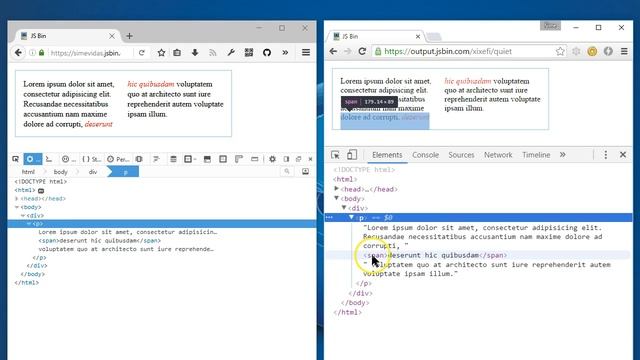Activate Chrome DevTools inspect element icon
The height and width of the screenshot is (360, 640).
pos(335,155)
